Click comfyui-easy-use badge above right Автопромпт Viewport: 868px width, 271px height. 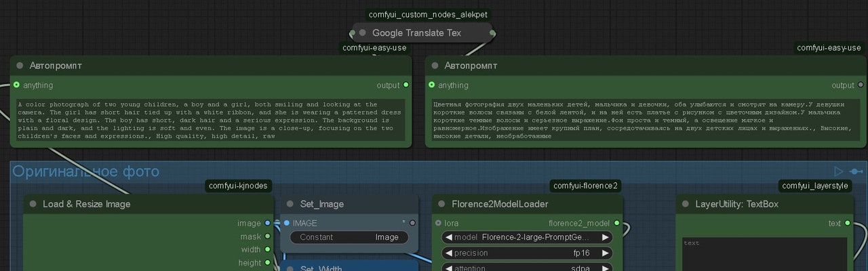(x=829, y=47)
